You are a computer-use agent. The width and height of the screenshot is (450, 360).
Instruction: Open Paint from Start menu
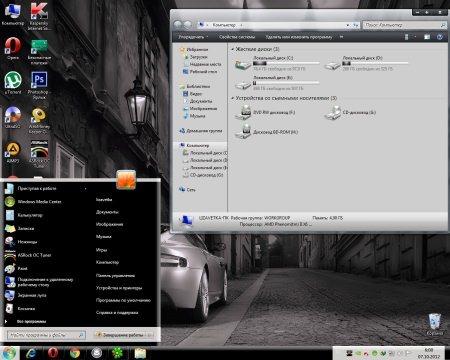point(17,268)
